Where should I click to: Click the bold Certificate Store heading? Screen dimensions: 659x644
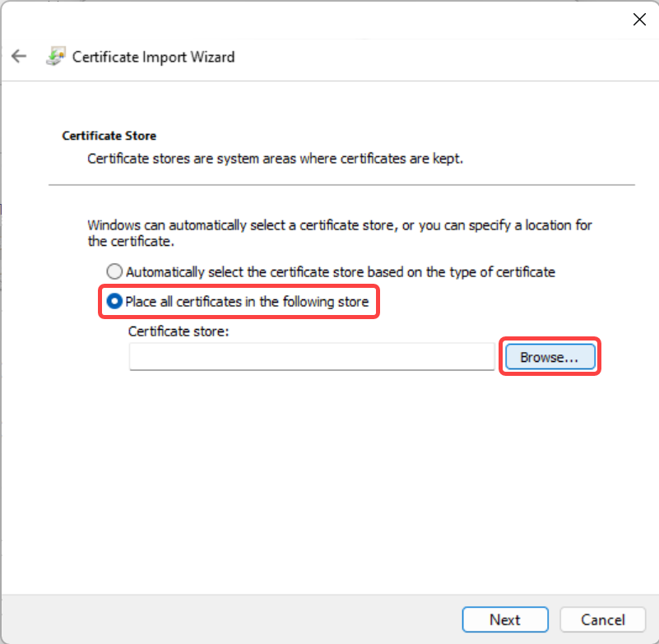coord(109,136)
